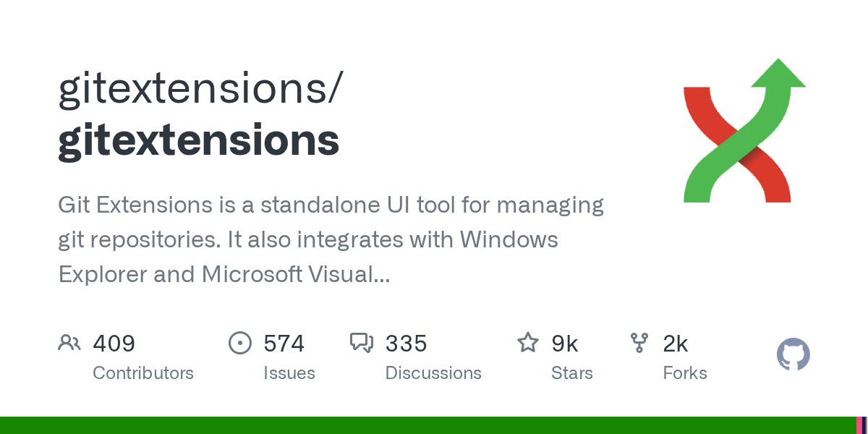The width and height of the screenshot is (868, 434).
Task: Click the star icon
Action: click(528, 343)
